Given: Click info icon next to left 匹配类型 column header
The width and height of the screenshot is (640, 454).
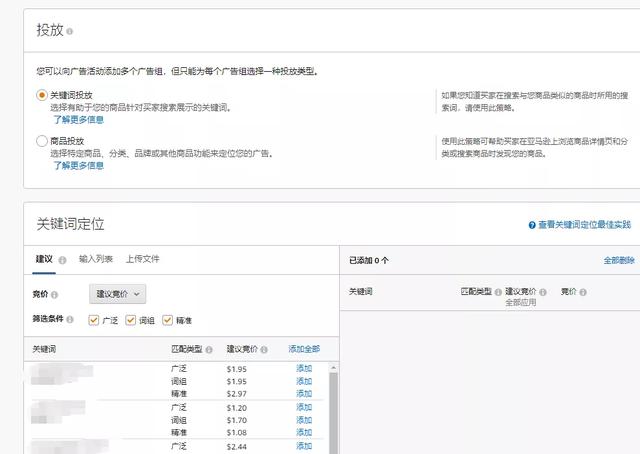Looking at the screenshot, I should pos(209,350).
